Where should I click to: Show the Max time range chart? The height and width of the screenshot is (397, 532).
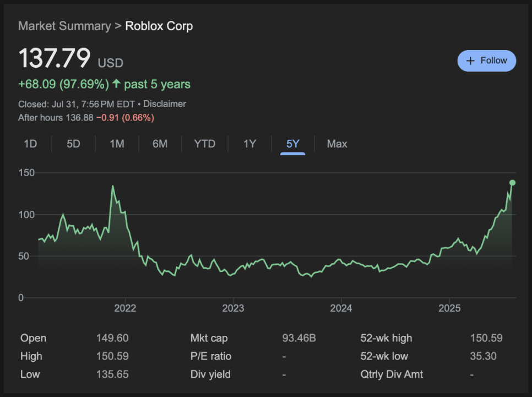click(337, 144)
